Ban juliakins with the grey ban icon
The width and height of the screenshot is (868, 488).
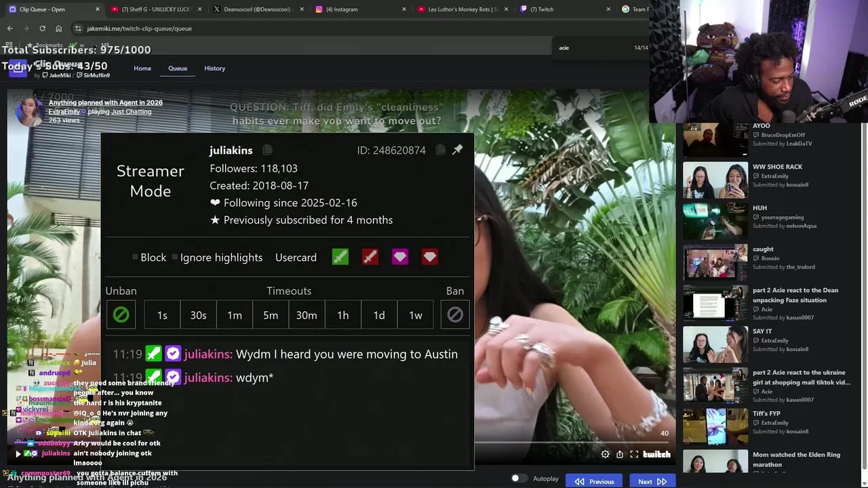(x=455, y=314)
